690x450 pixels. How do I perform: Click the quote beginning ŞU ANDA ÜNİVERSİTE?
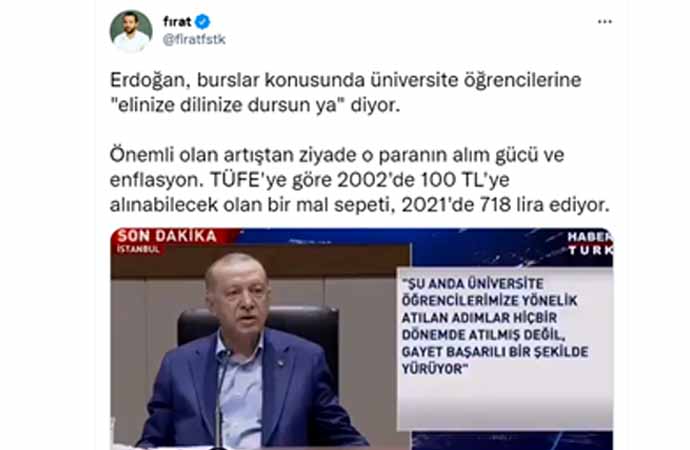pos(495,326)
